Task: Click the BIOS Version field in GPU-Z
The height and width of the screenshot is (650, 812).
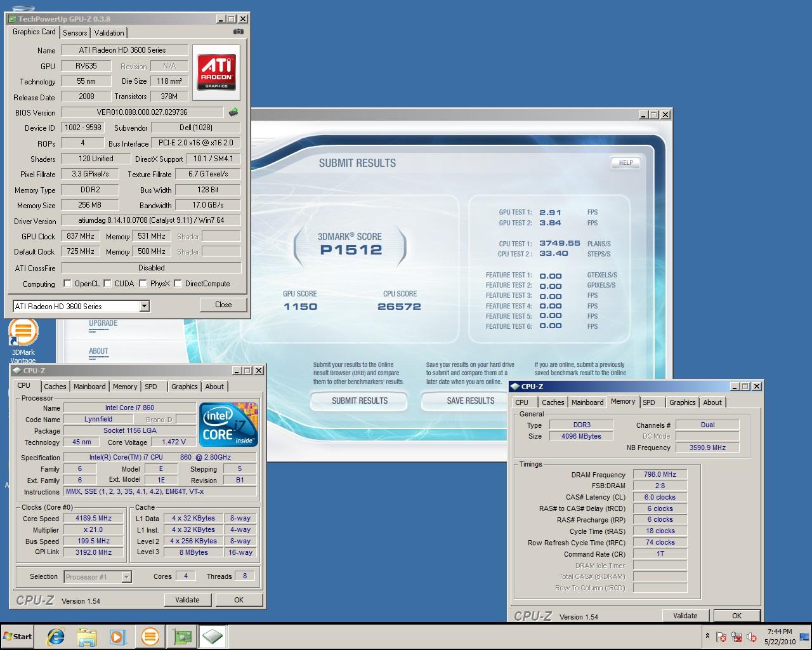Action: (x=142, y=112)
